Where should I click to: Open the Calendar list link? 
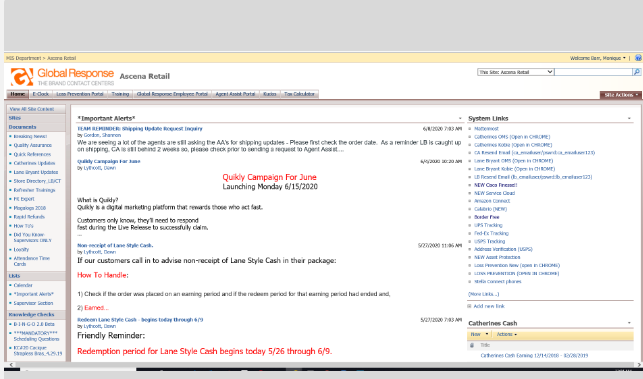(23, 285)
